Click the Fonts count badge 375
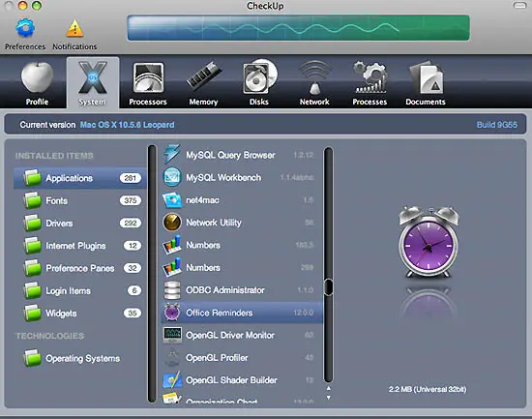This screenshot has width=532, height=419. [131, 200]
